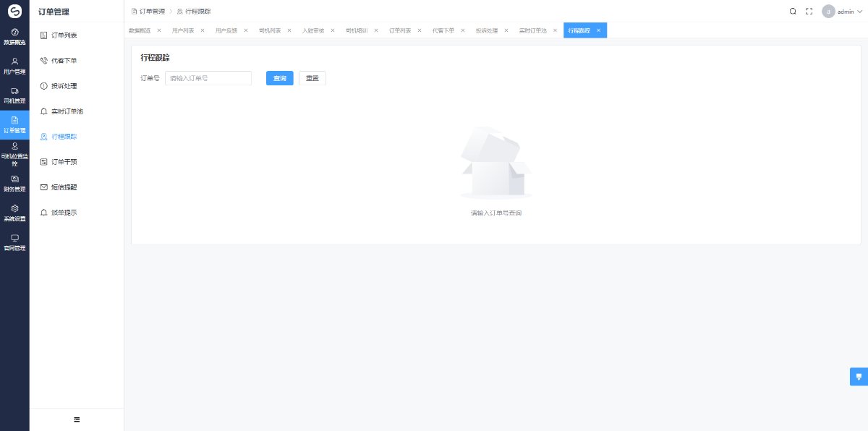Open 短信提醒 submenu item
The image size is (868, 431).
(77, 187)
